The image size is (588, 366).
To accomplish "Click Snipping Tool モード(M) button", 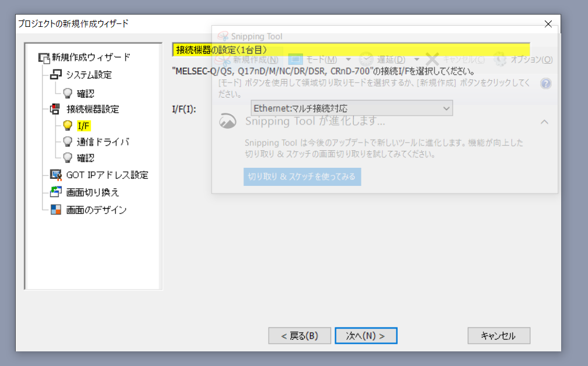I will [313, 59].
